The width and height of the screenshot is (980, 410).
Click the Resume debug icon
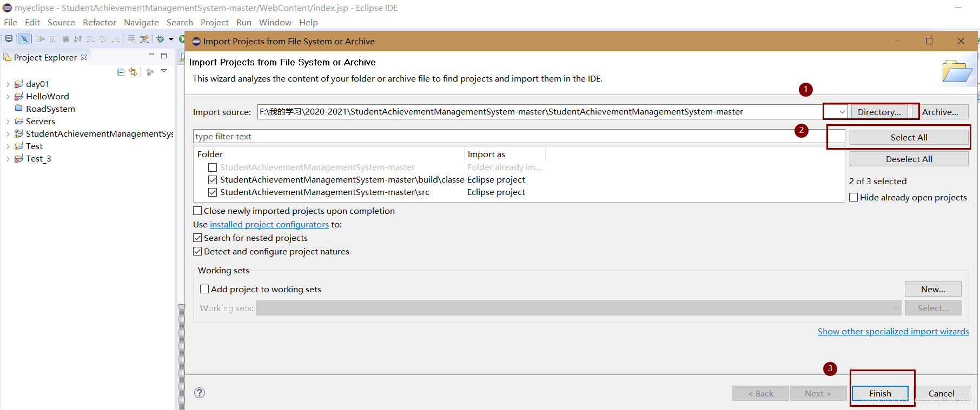click(41, 39)
